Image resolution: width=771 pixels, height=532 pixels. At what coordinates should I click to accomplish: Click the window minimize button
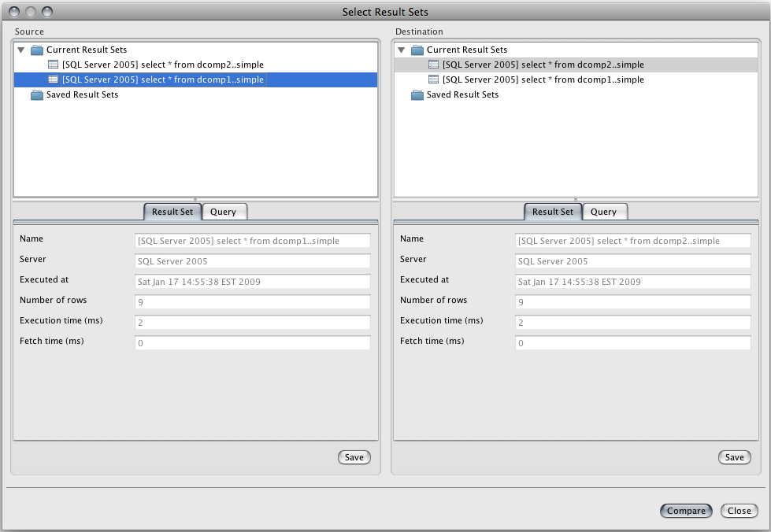[31, 12]
